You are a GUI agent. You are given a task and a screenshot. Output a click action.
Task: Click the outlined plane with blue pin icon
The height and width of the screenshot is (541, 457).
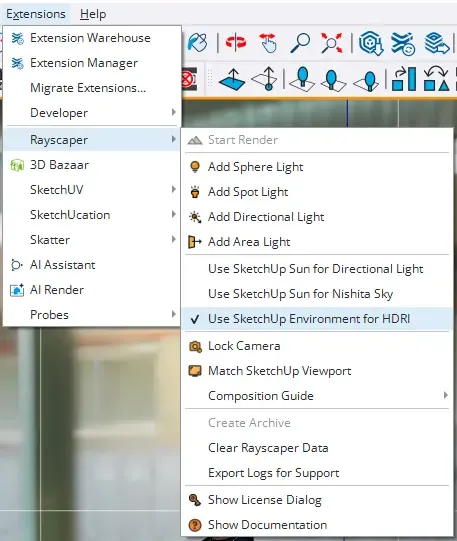click(265, 79)
